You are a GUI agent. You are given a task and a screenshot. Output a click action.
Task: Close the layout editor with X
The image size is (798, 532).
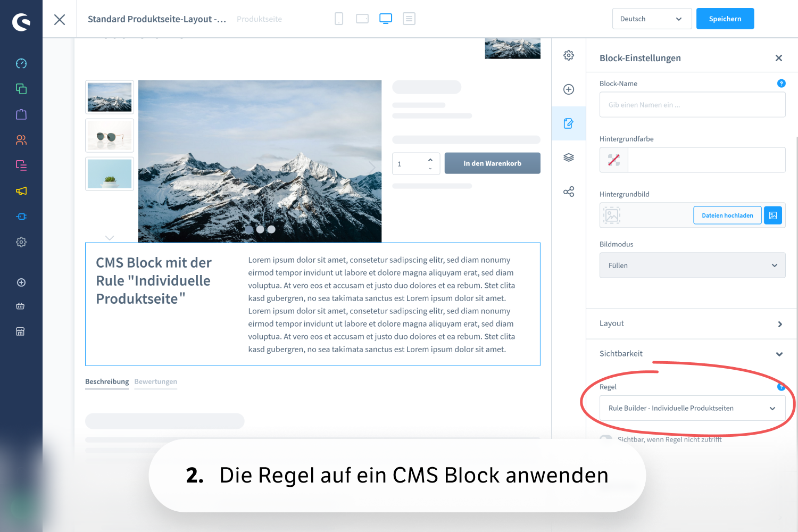(x=60, y=20)
